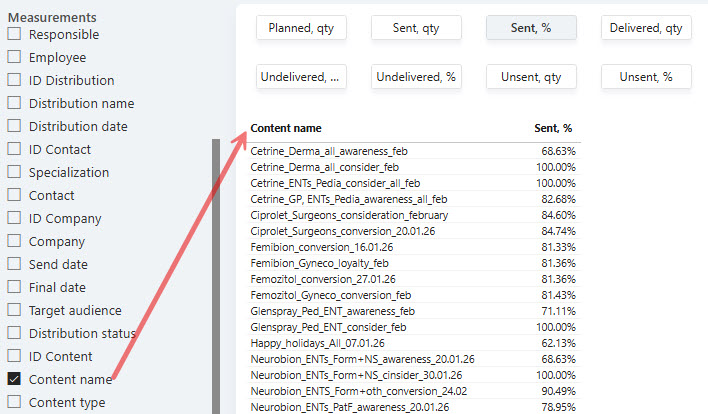Select the Planned, qty metric button

[301, 28]
